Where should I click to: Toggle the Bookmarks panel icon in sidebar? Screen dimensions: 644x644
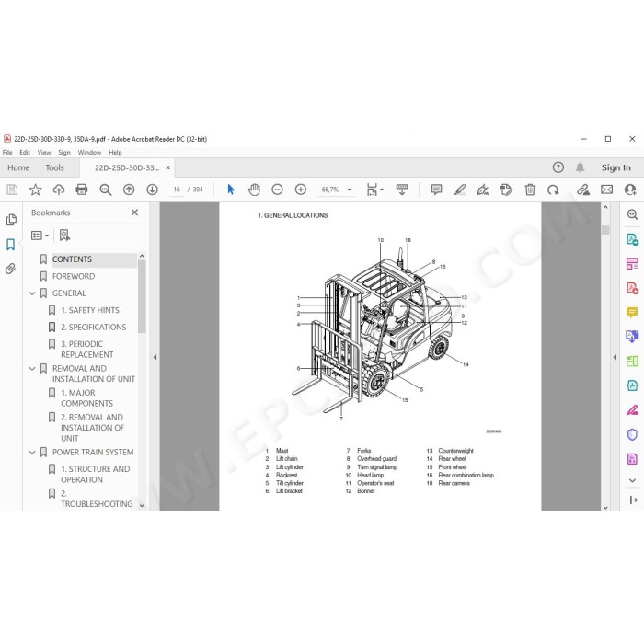[11, 245]
